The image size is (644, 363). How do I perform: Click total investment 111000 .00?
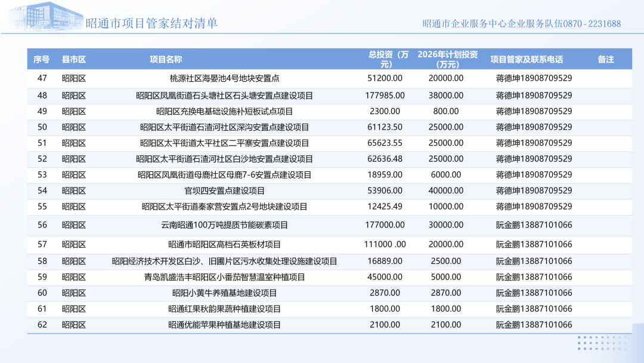pos(385,244)
